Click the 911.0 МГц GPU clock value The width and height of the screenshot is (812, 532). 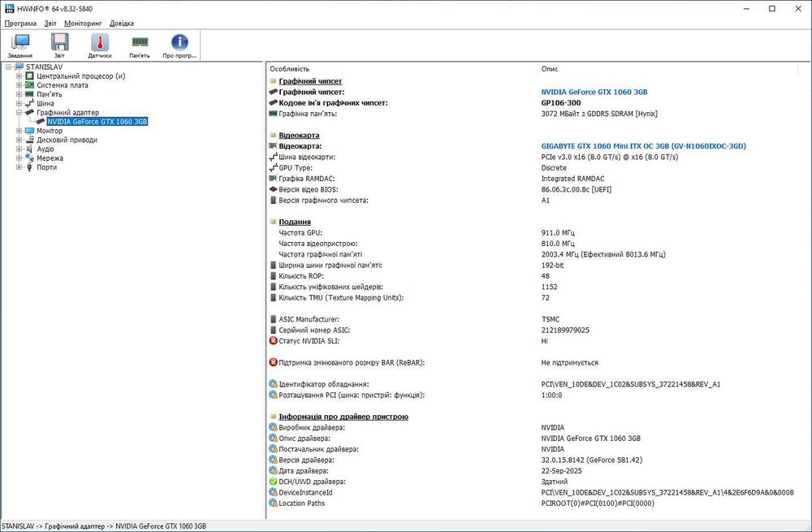[x=559, y=232]
